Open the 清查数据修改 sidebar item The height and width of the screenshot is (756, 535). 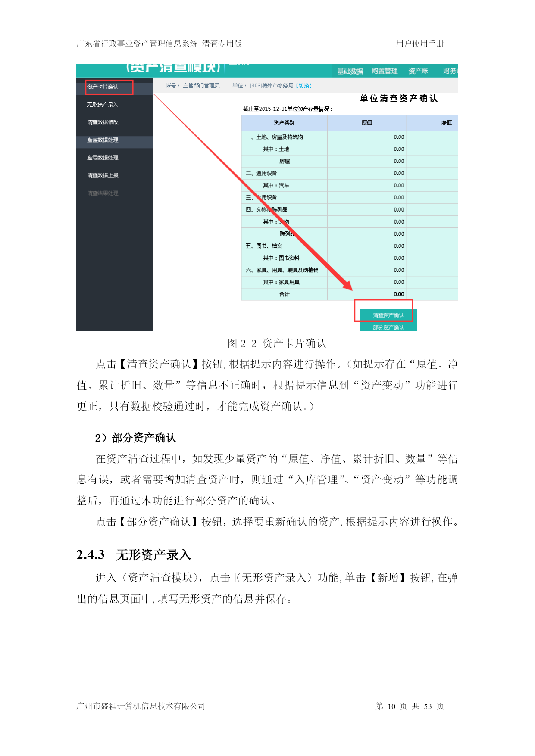pyautogui.click(x=103, y=122)
